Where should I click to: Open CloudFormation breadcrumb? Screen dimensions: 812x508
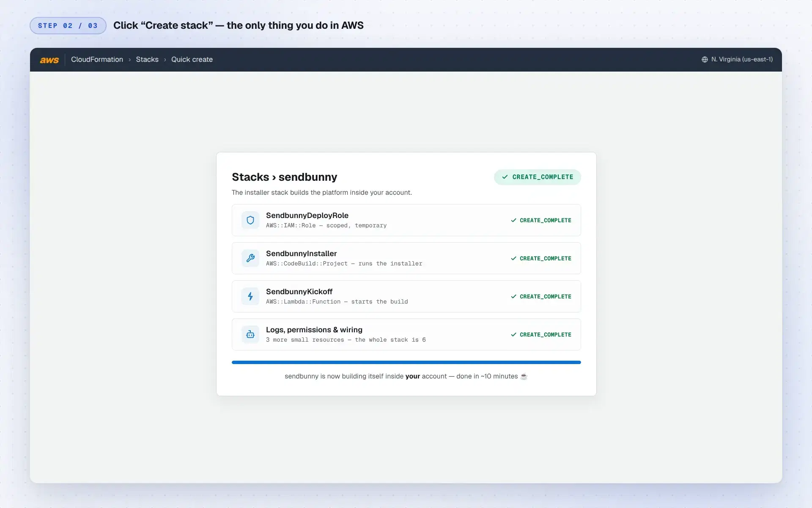click(x=97, y=60)
